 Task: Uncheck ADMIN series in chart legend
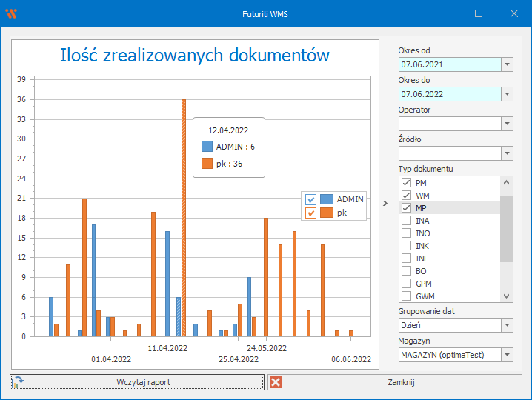click(311, 199)
